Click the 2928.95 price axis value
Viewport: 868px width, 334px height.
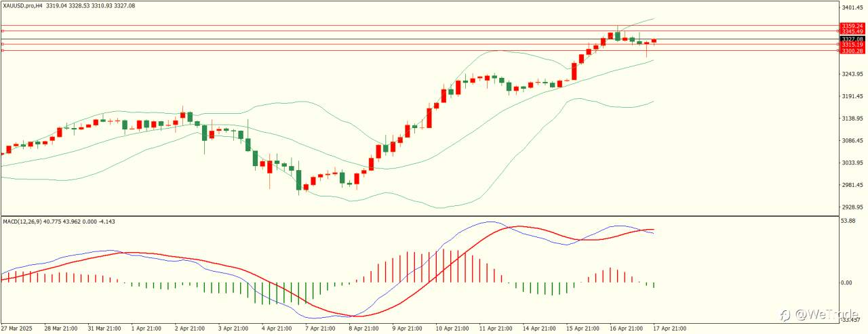pos(852,207)
